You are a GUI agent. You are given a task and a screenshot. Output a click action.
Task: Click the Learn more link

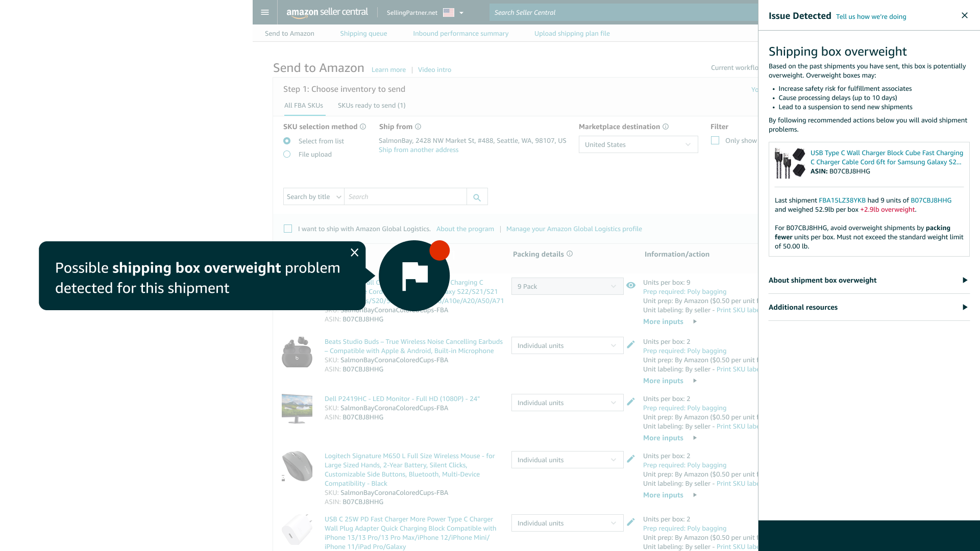(388, 70)
